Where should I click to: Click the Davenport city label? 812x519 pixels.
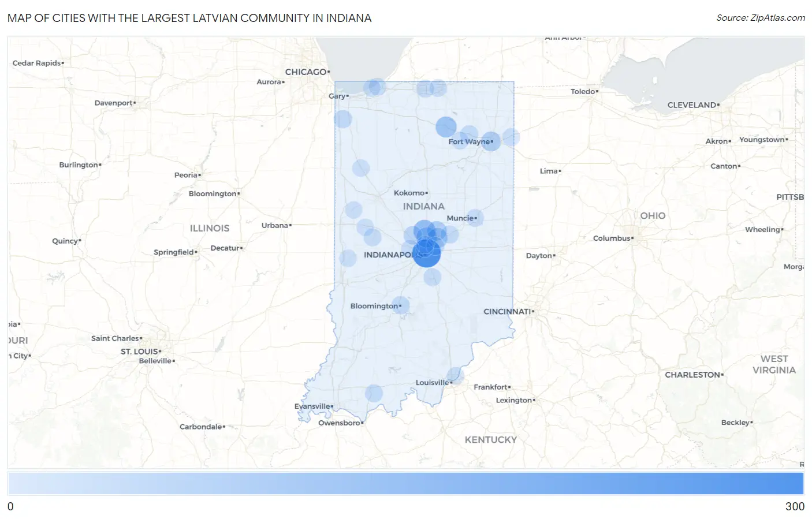[x=114, y=103]
